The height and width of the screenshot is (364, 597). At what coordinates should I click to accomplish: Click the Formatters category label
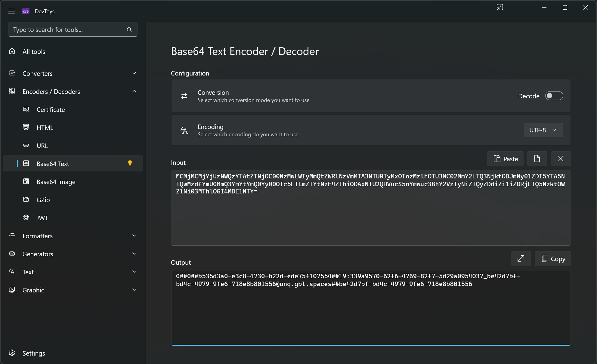coord(38,236)
